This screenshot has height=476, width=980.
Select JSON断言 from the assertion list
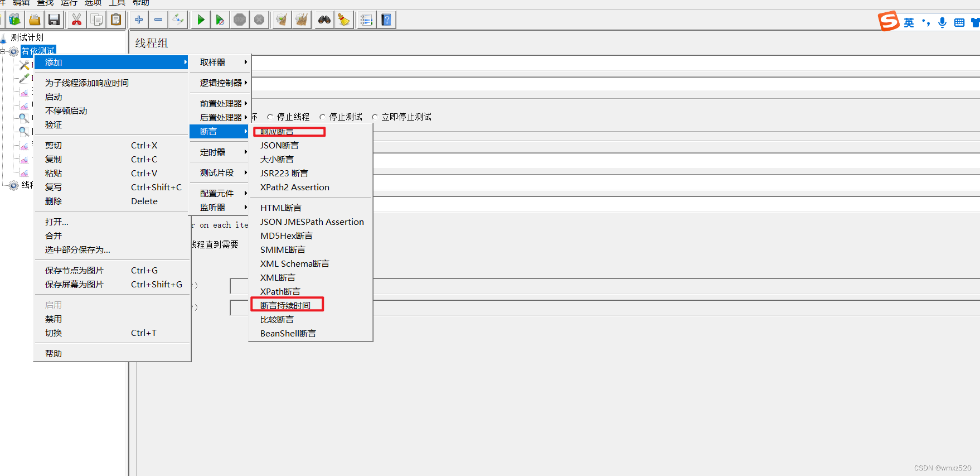(311, 145)
